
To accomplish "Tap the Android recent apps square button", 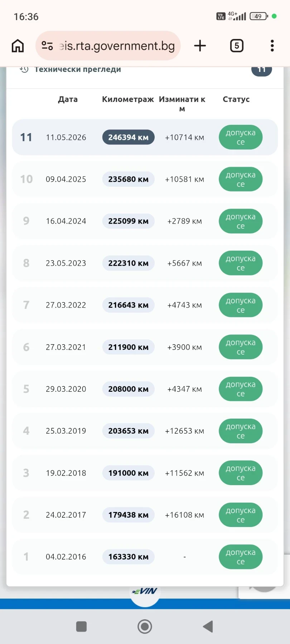I will click(82, 626).
